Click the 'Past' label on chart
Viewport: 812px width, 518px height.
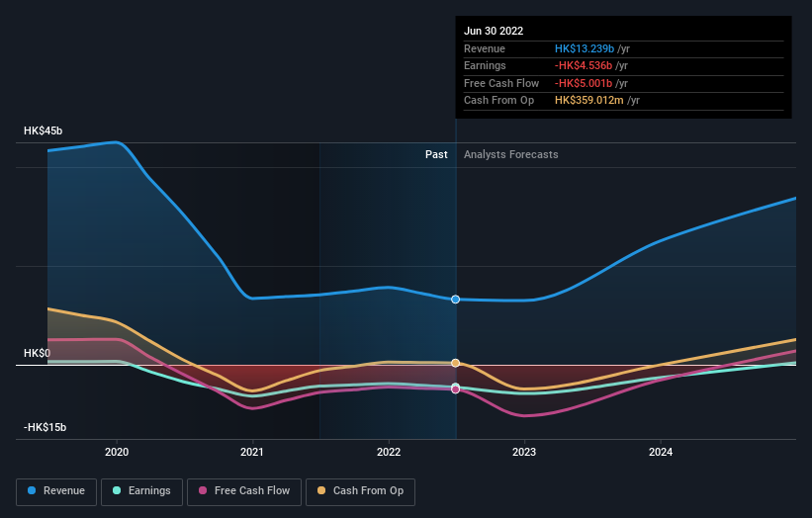pos(436,155)
